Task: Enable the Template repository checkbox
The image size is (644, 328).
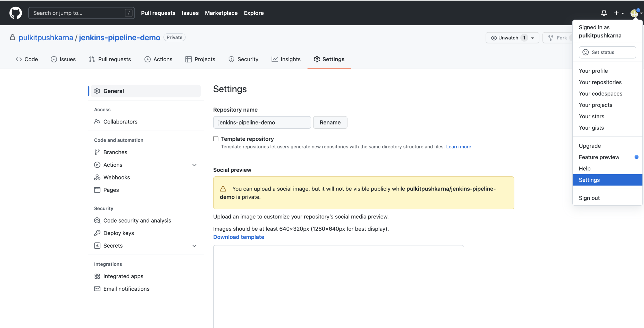Action: [x=216, y=139]
